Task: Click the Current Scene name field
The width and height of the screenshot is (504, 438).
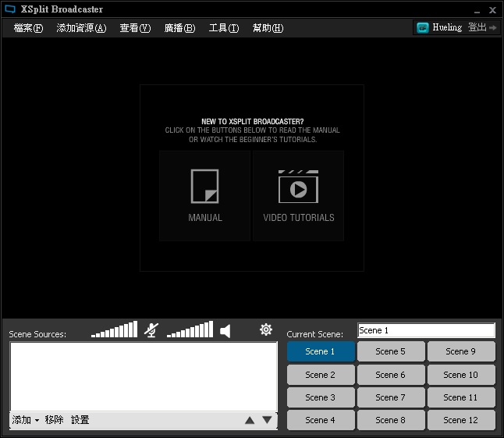Action: (x=426, y=330)
